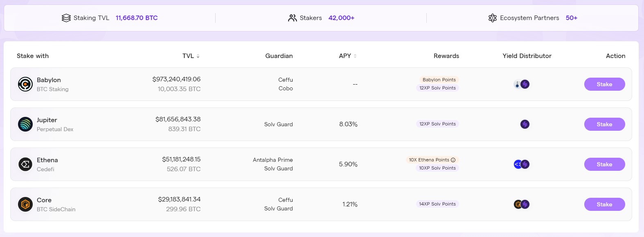Click the Babylon protocol logo icon
The height and width of the screenshot is (237, 644).
25,84
